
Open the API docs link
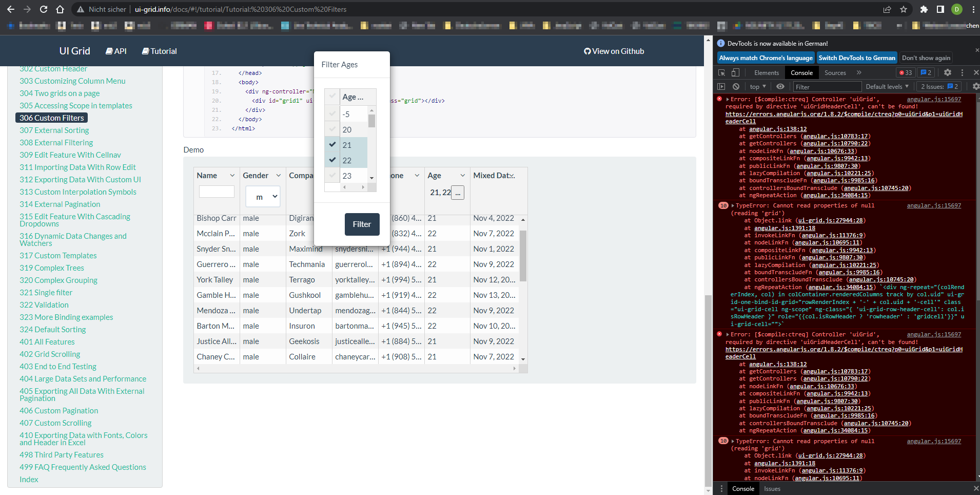(116, 51)
